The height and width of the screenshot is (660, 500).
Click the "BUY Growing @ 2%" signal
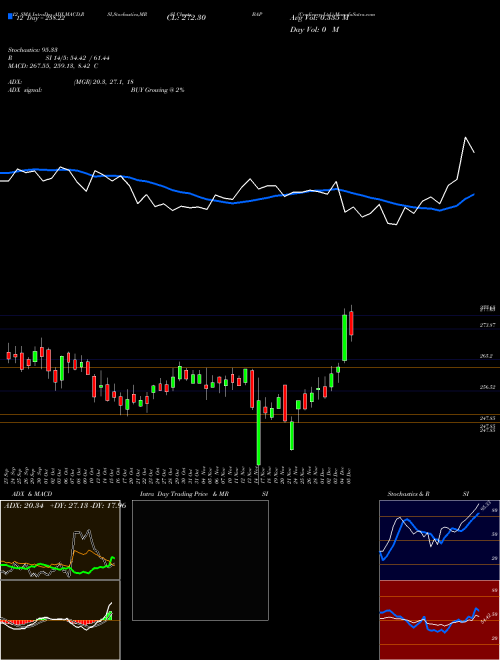point(157,90)
